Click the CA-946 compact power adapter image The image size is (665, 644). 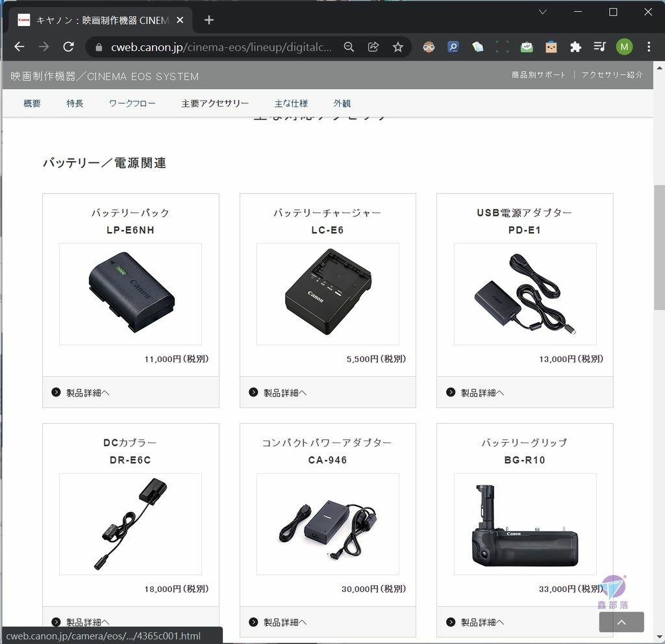(x=328, y=524)
